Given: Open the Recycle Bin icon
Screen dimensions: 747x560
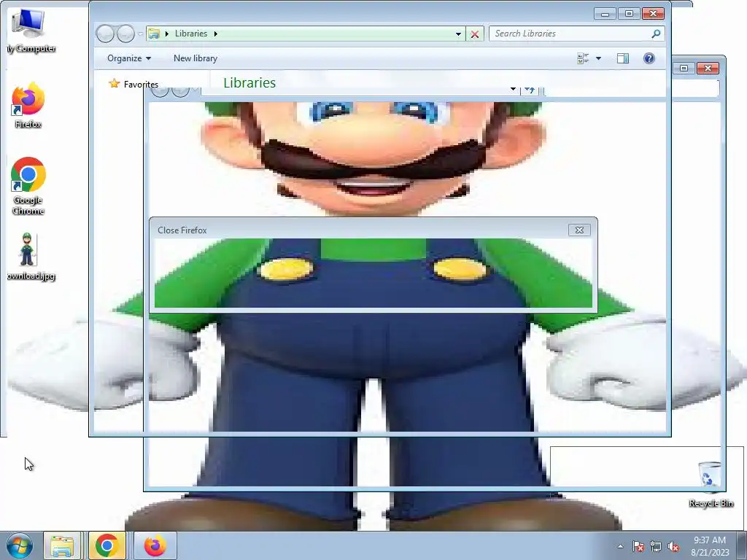Looking at the screenshot, I should pyautogui.click(x=710, y=484).
